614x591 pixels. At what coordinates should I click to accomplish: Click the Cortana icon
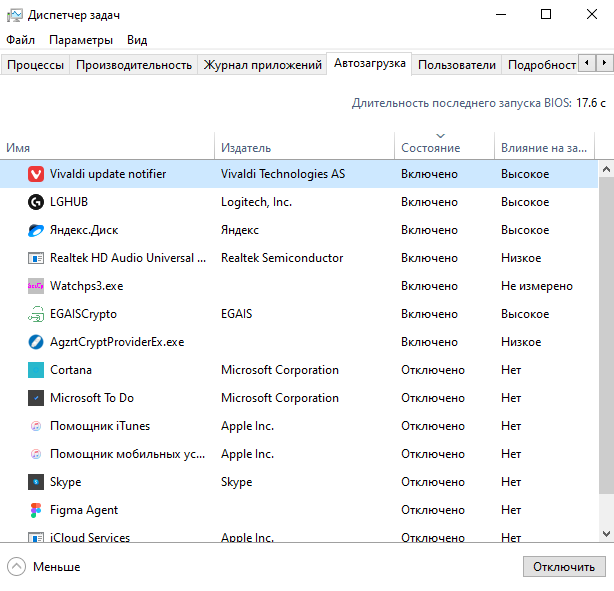[36, 370]
